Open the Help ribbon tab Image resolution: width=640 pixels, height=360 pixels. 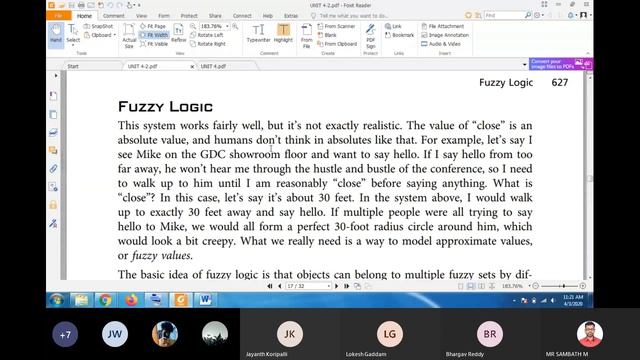pyautogui.click(x=268, y=16)
